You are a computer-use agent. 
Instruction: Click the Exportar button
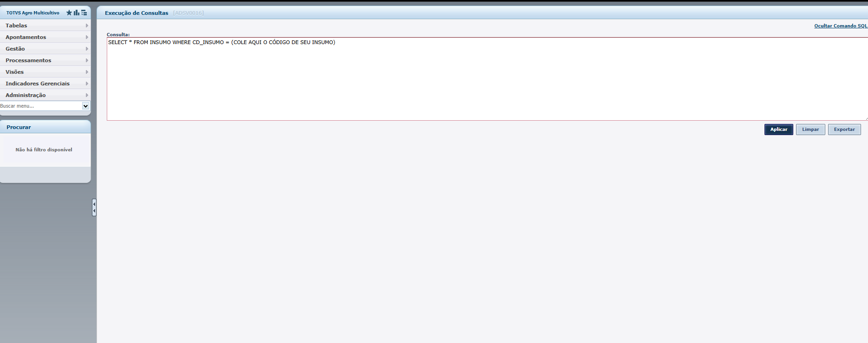[x=844, y=129]
